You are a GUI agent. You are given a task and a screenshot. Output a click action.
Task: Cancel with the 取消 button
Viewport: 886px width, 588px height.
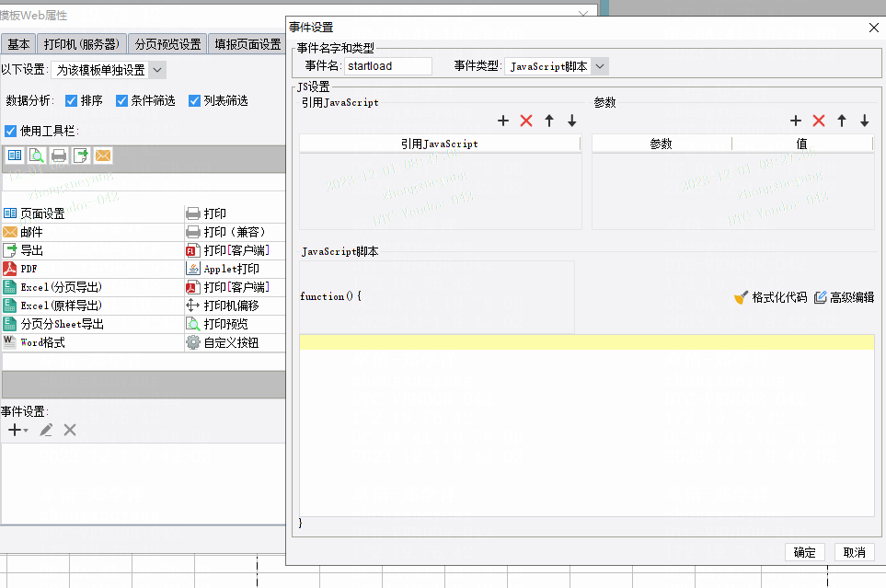(855, 552)
